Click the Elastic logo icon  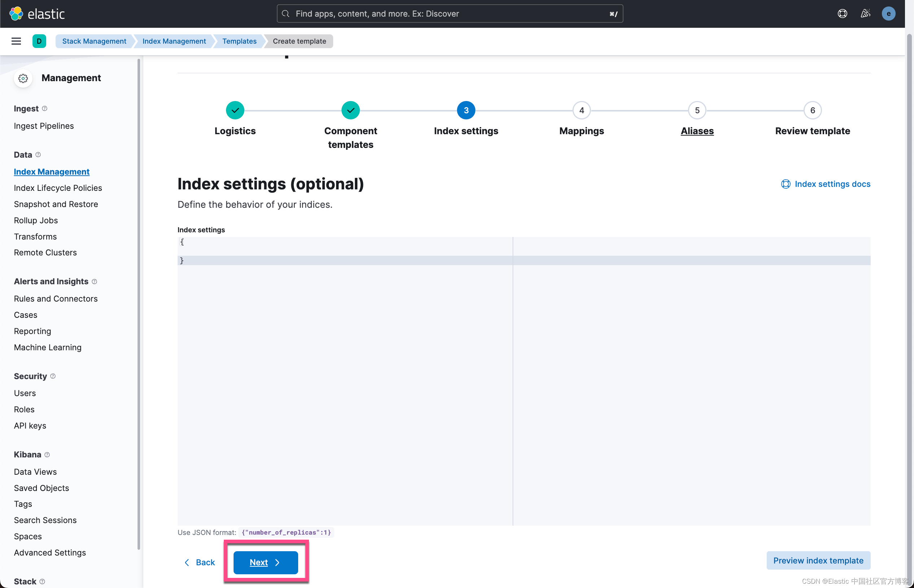[x=16, y=14]
